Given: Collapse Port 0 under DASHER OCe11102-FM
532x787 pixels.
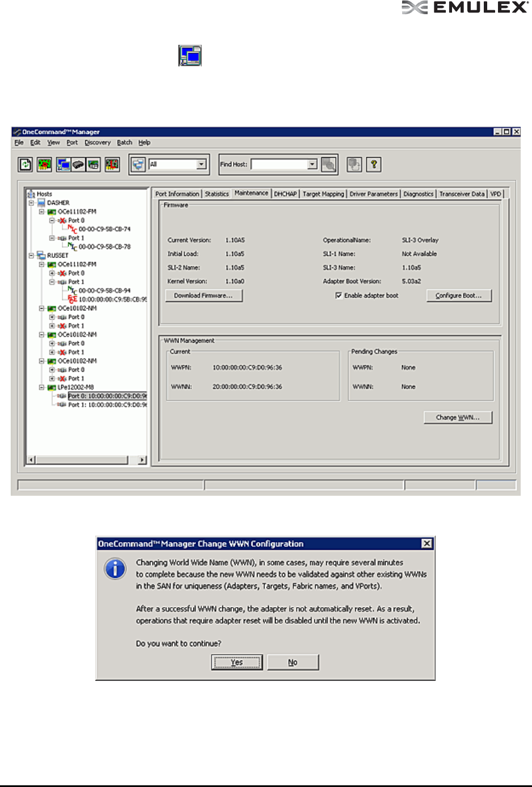Looking at the screenshot, I should [52, 220].
